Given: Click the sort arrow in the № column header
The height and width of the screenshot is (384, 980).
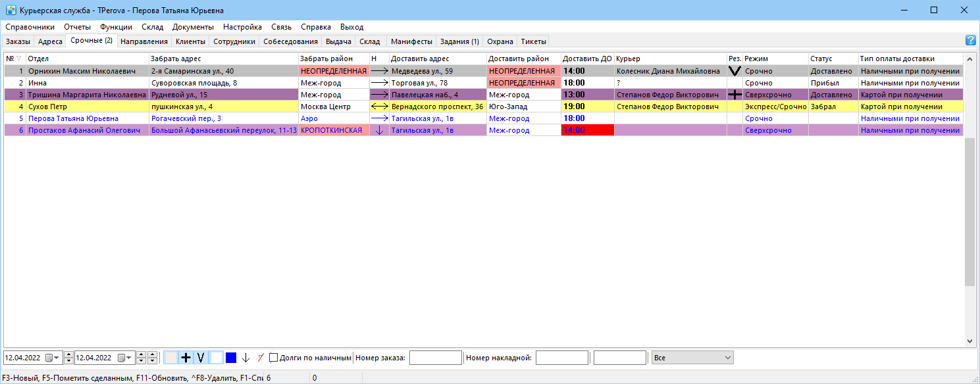Looking at the screenshot, I should [18, 59].
